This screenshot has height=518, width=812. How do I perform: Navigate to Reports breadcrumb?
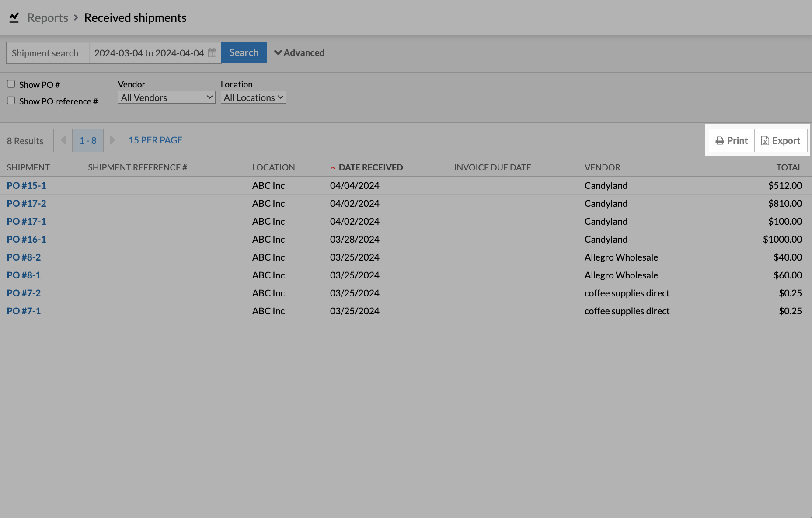click(48, 17)
